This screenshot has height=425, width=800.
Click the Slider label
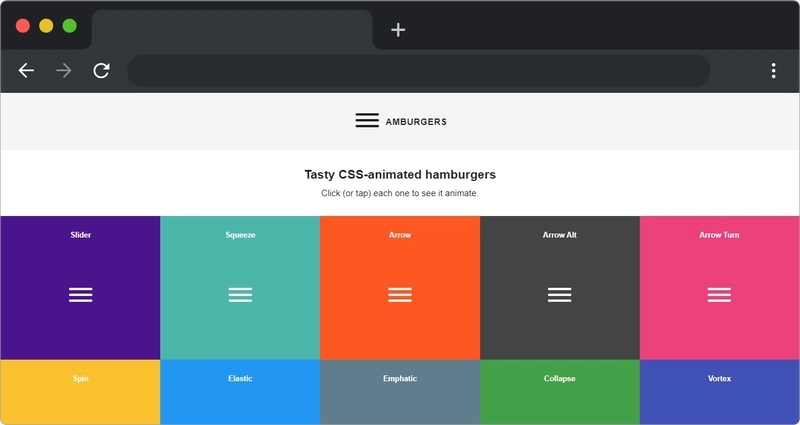81,235
